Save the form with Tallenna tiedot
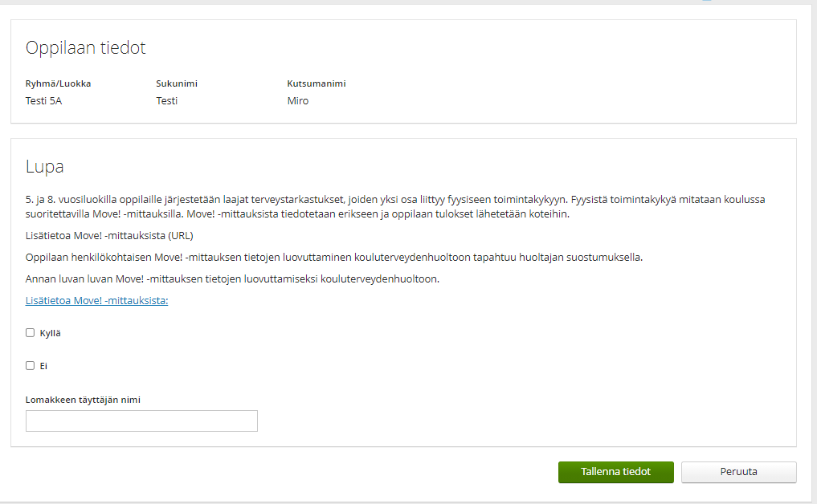This screenshot has width=817, height=504. pos(616,472)
